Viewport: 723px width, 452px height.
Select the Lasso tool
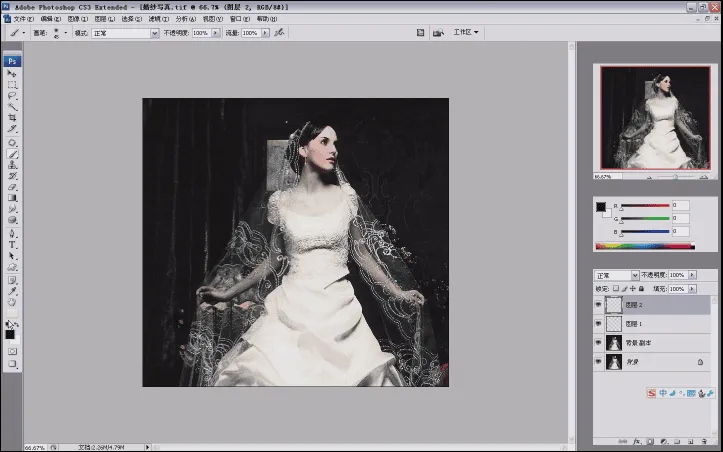(x=12, y=96)
